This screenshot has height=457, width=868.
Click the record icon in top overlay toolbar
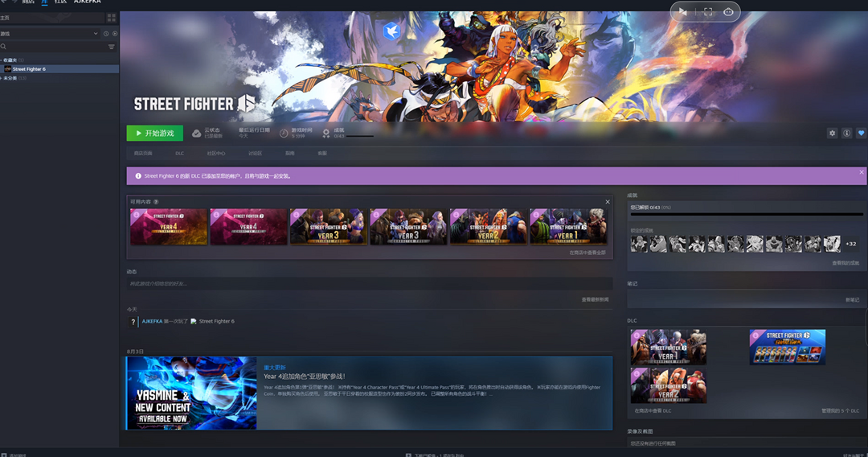click(682, 11)
